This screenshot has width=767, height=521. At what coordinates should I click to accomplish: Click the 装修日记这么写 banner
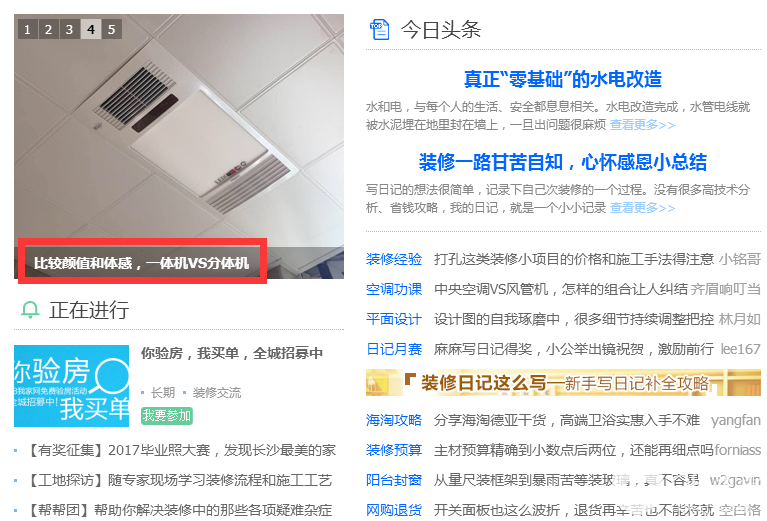pyautogui.click(x=563, y=383)
